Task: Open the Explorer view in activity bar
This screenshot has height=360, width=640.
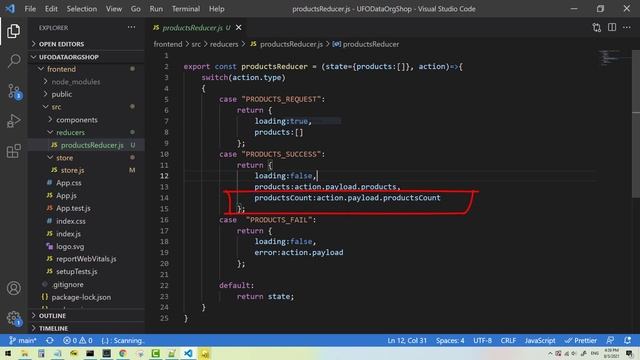Action: click(13, 31)
